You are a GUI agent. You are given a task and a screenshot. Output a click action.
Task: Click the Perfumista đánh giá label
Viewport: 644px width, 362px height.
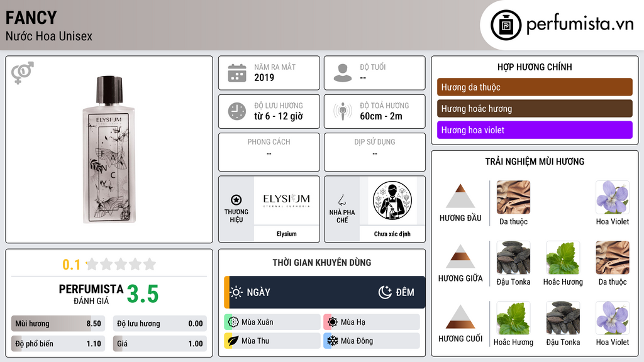(91, 294)
